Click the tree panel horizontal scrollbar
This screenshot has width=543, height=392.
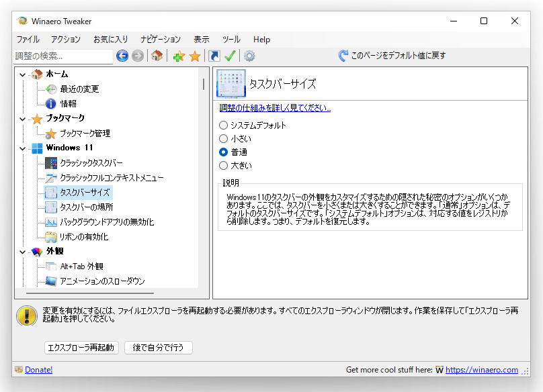[90, 293]
